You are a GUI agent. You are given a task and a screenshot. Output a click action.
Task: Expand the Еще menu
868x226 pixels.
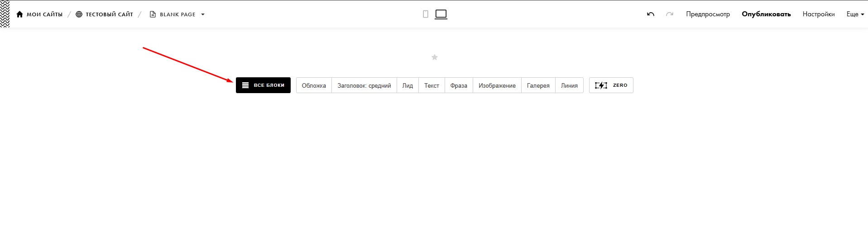click(x=855, y=14)
